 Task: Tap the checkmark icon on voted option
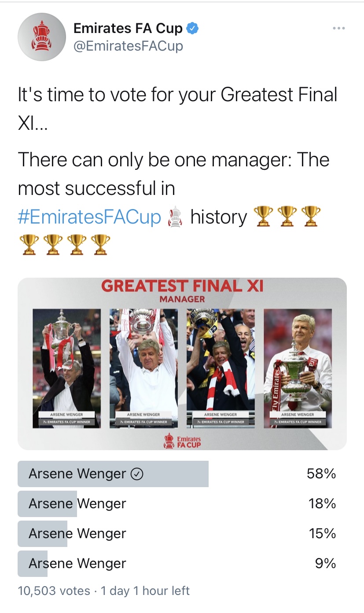(x=138, y=474)
